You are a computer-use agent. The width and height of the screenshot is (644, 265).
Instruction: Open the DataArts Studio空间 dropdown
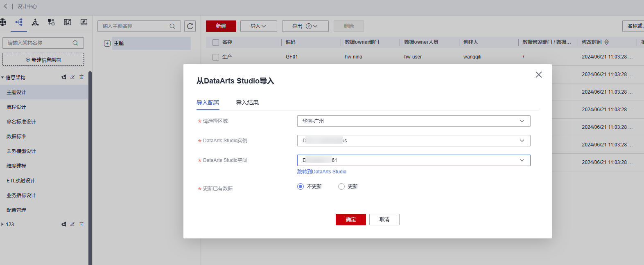click(414, 160)
